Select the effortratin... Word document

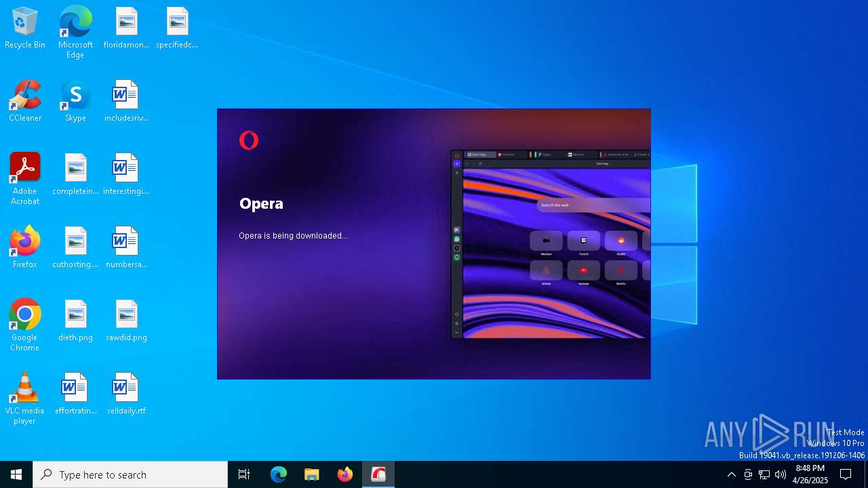[x=75, y=394]
